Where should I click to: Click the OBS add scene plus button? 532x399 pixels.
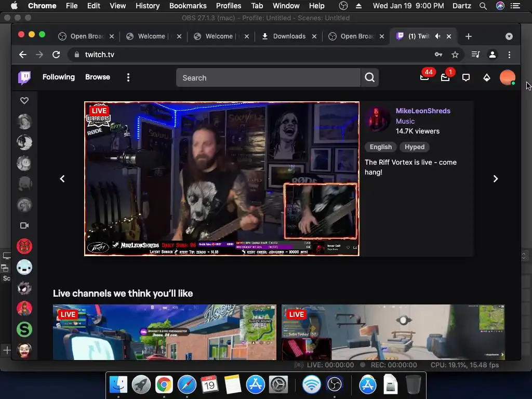(6, 350)
